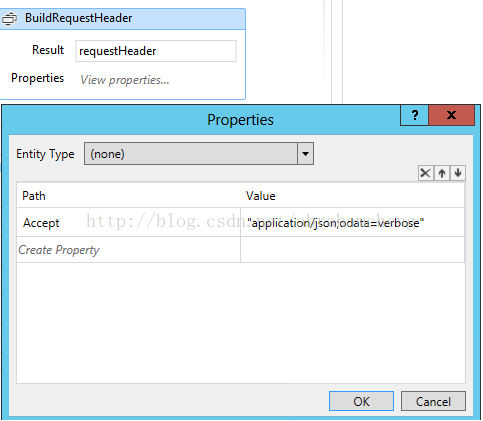The height and width of the screenshot is (421, 483).
Task: Click the Entity Type label
Action: point(45,154)
